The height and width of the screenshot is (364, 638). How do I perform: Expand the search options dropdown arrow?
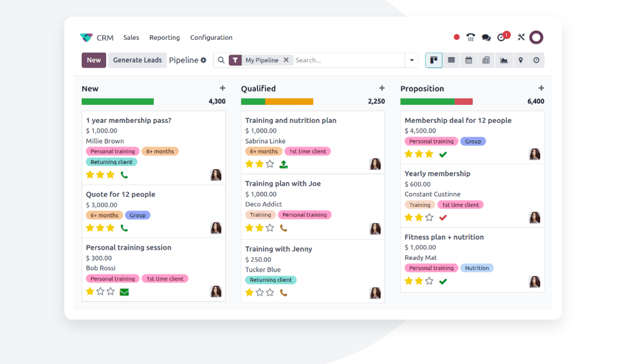[412, 60]
